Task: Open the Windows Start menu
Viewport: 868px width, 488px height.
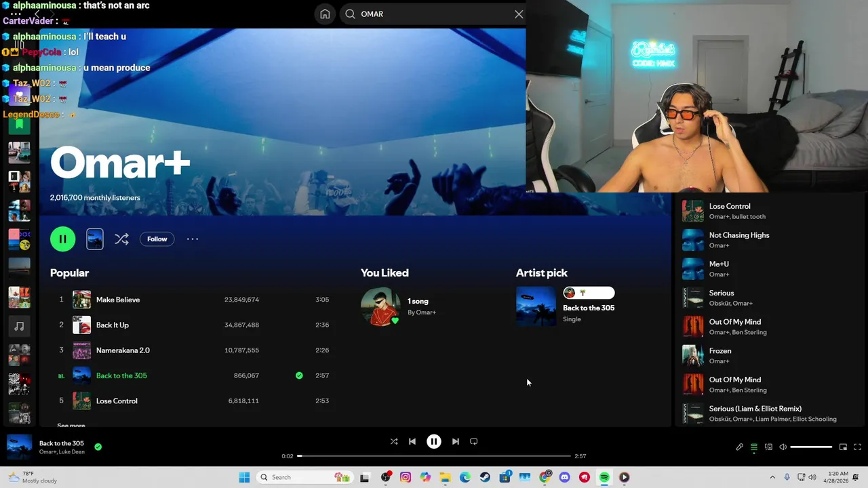Action: point(244,477)
